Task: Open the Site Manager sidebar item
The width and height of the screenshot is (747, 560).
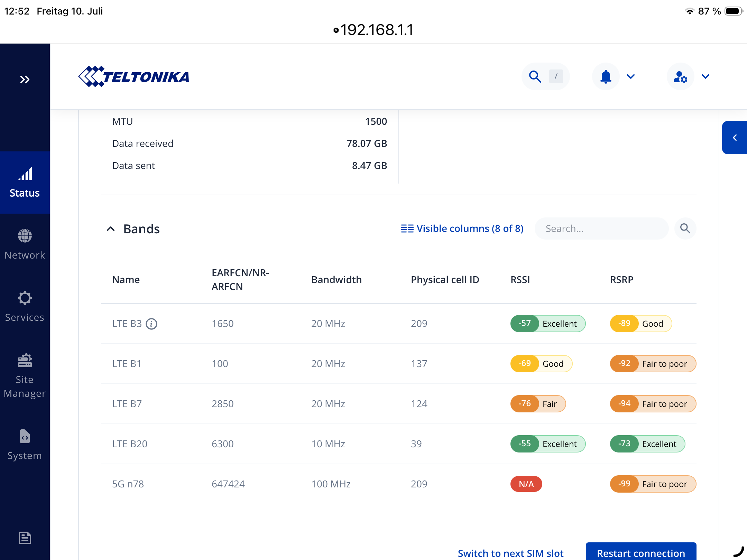Action: [x=25, y=376]
